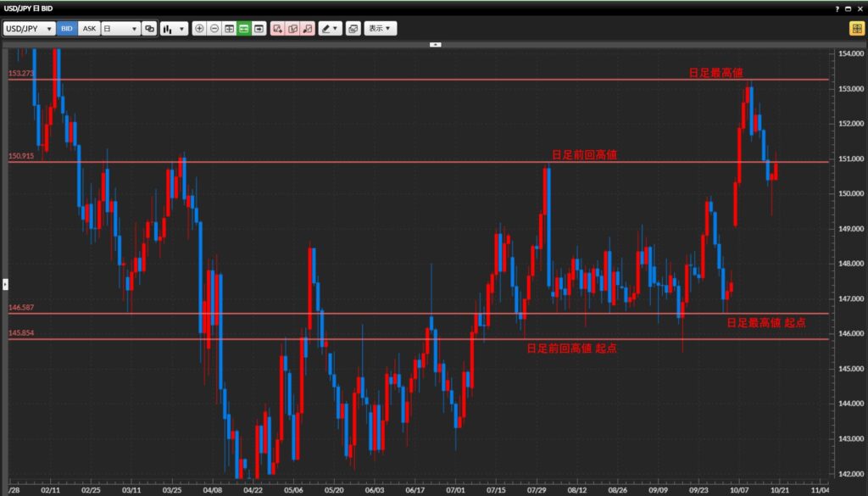Click the chart comparison icon beside the interval selector
The height and width of the screenshot is (496, 868).
pos(149,28)
